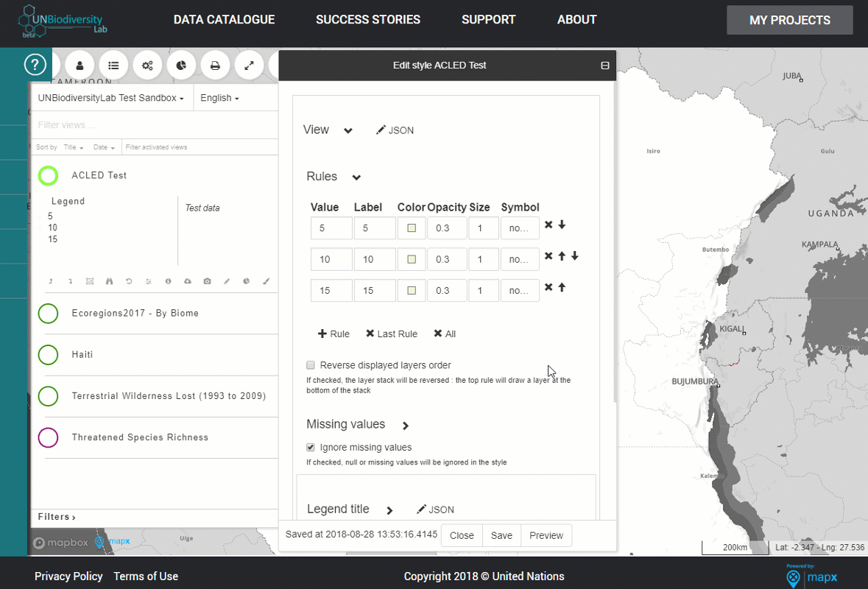
Task: Click the fullscreen expand arrows button
Action: click(x=249, y=66)
